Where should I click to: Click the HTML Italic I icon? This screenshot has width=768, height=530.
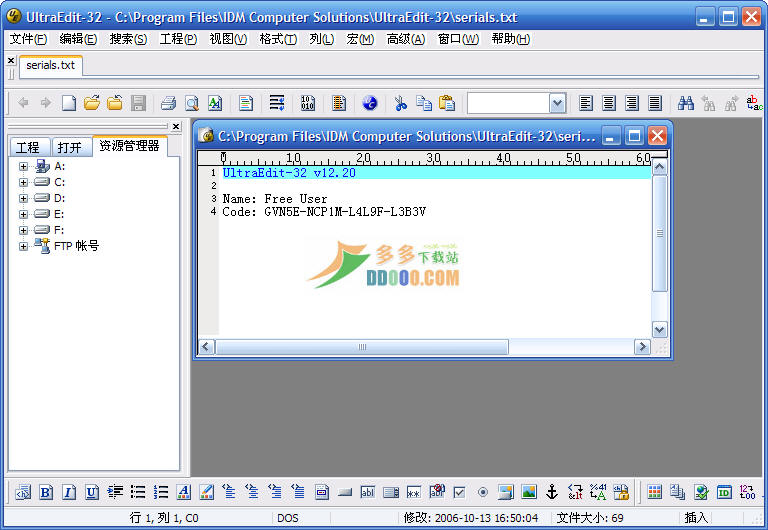tap(69, 492)
